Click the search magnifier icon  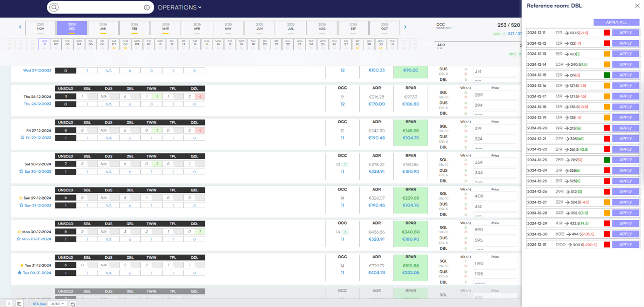(54, 8)
